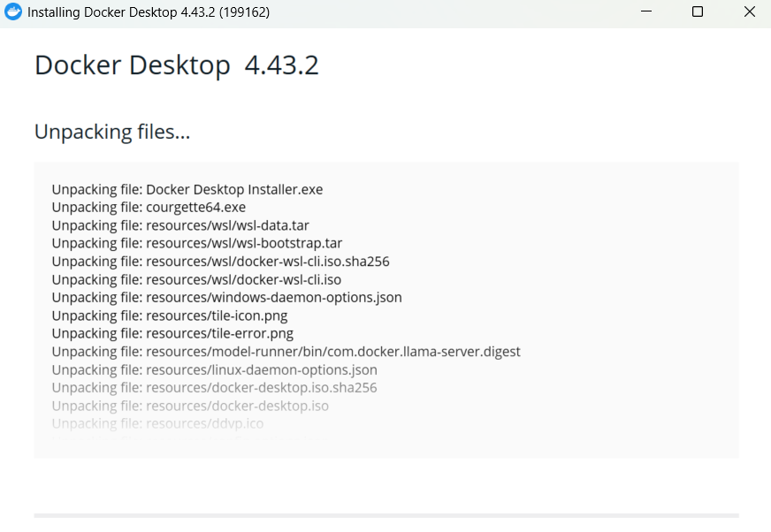Select log line 'resources/tile-icon.png'
Image resolution: width=771 pixels, height=532 pixels.
[x=170, y=315]
